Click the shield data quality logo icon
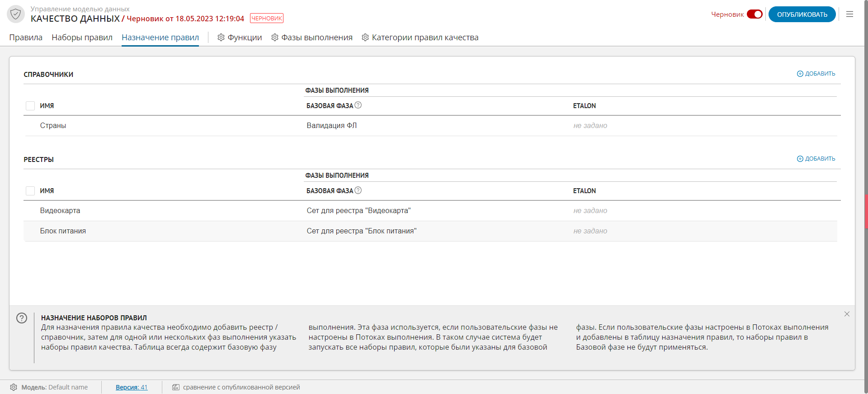 [16, 14]
